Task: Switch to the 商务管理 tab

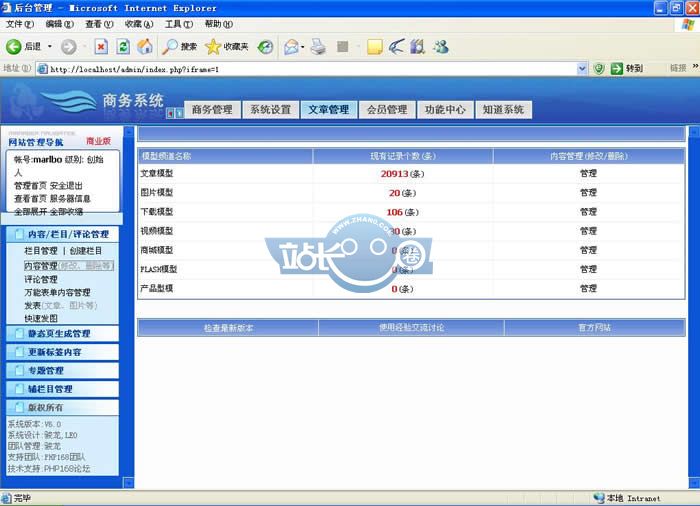Action: coord(212,109)
